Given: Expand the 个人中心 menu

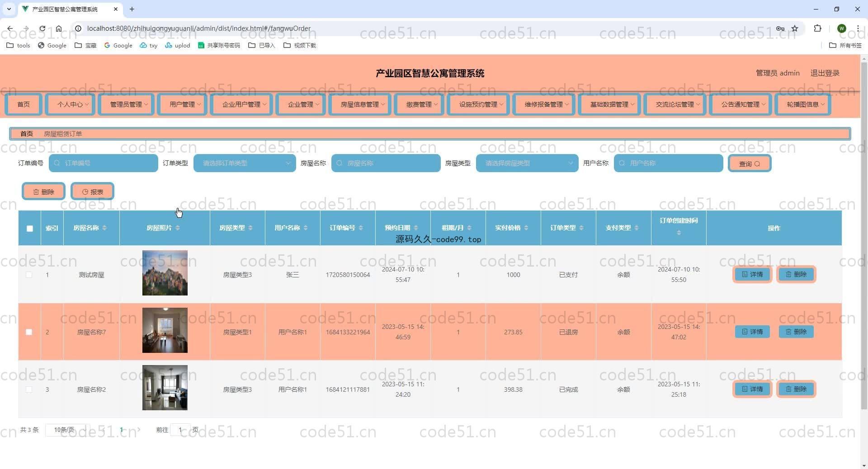Looking at the screenshot, I should (71, 104).
